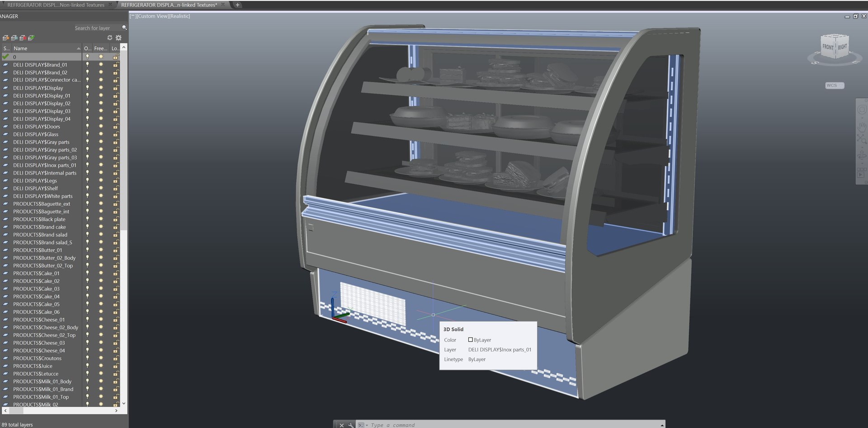Expand command line history arrow
The image size is (868, 428).
coord(662,425)
